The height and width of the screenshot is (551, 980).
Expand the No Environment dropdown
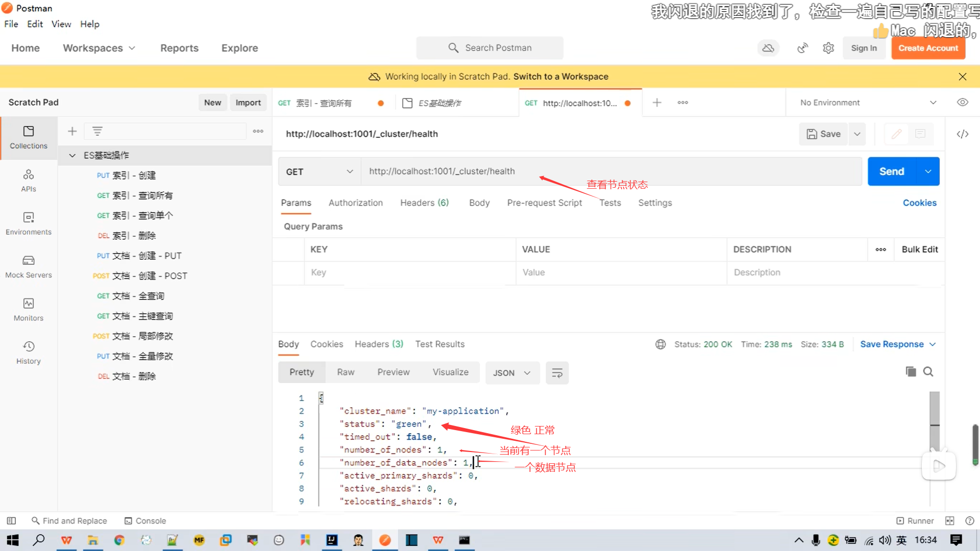868,103
